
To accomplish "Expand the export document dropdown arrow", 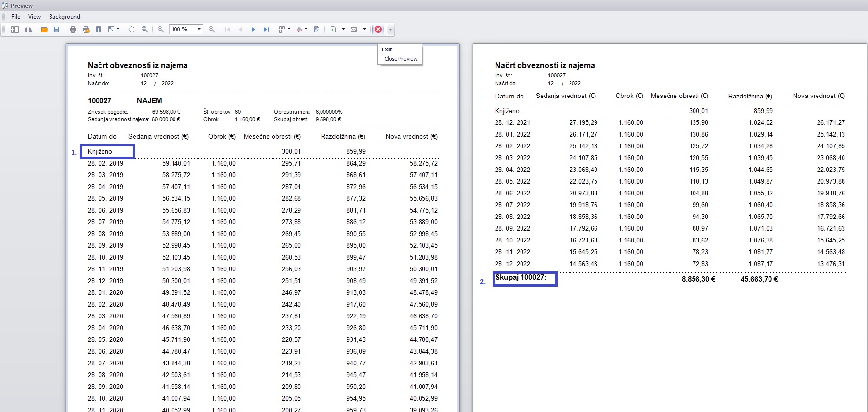I will (343, 30).
